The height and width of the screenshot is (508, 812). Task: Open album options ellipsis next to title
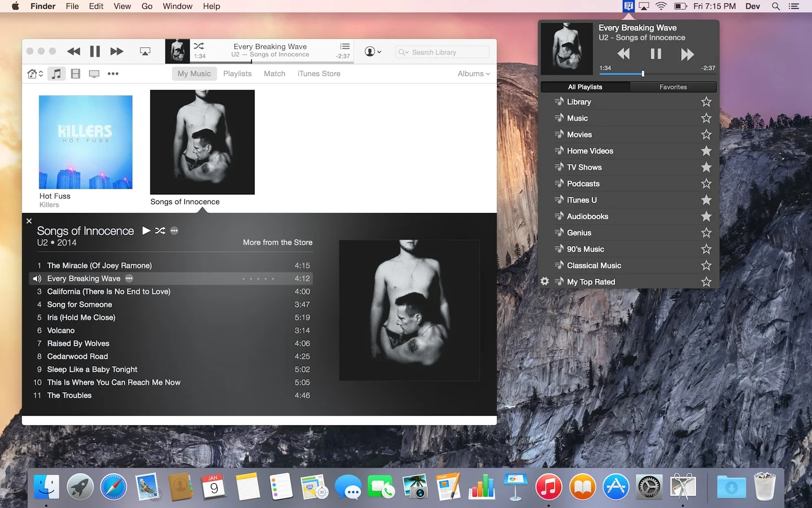174,230
